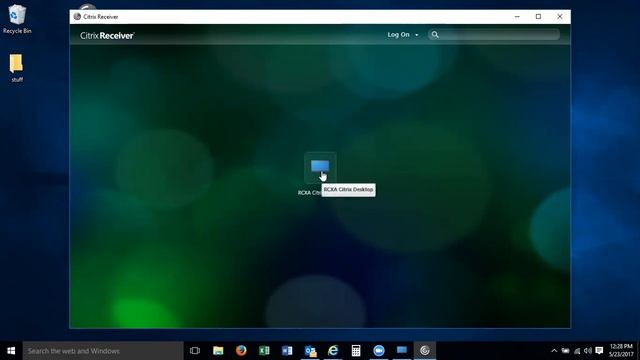The image size is (640, 360).
Task: Open Outlook from the taskbar
Action: pyautogui.click(x=310, y=351)
